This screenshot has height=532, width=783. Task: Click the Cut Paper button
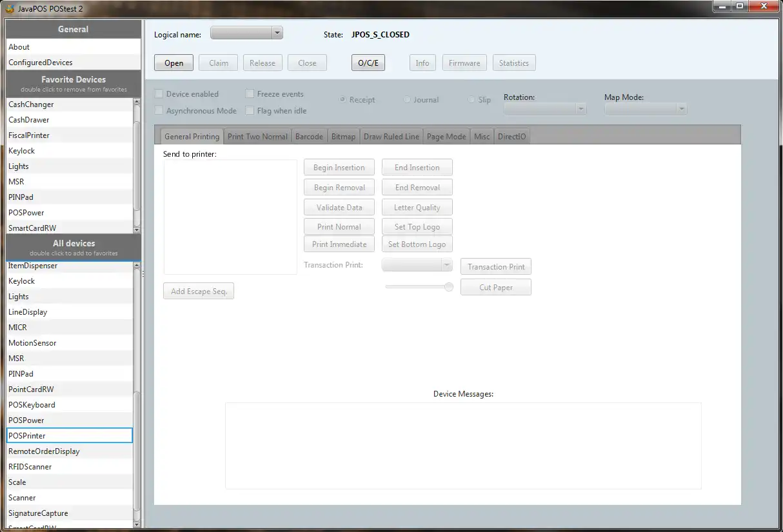(x=496, y=287)
